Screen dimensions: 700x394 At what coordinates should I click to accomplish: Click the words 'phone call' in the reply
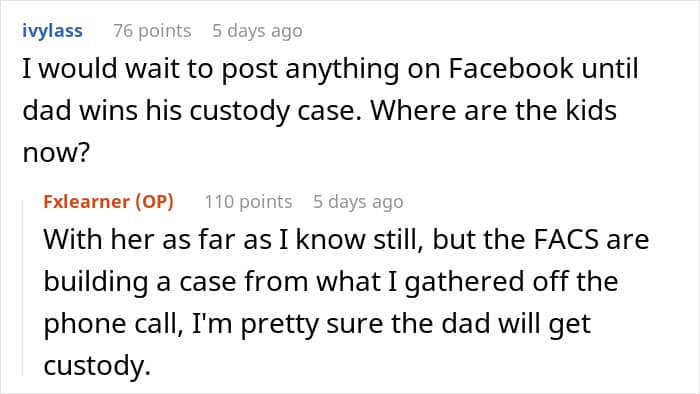113,324
